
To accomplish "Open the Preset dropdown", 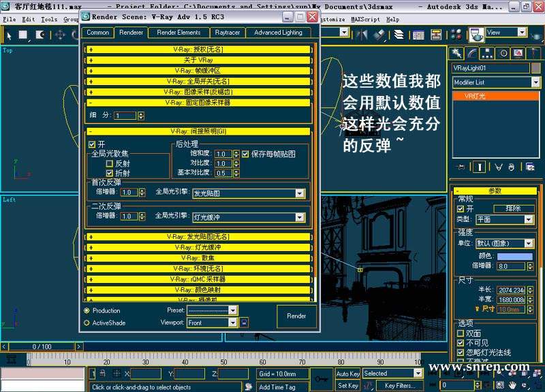I will tap(212, 310).
